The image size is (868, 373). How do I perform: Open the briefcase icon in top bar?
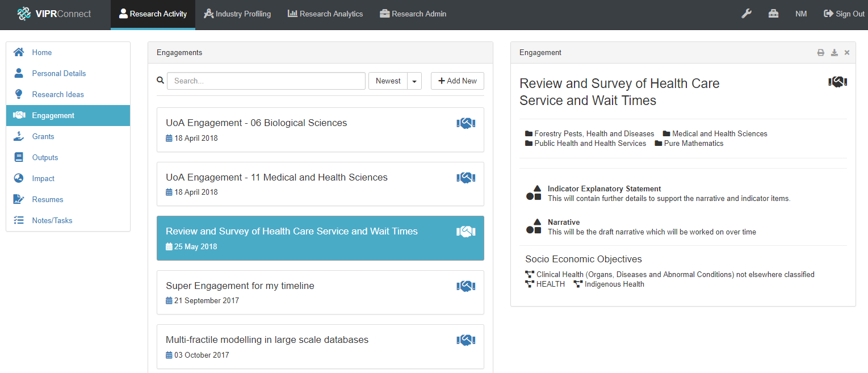point(773,14)
